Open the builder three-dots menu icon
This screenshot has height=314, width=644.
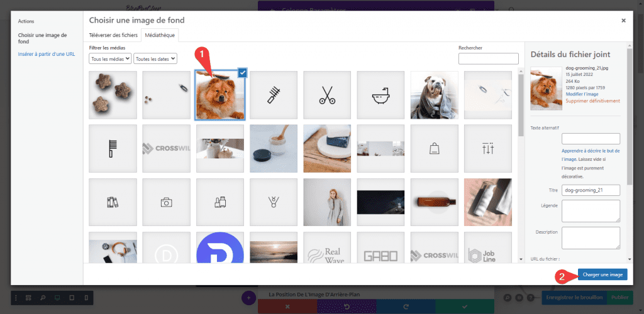click(x=16, y=298)
